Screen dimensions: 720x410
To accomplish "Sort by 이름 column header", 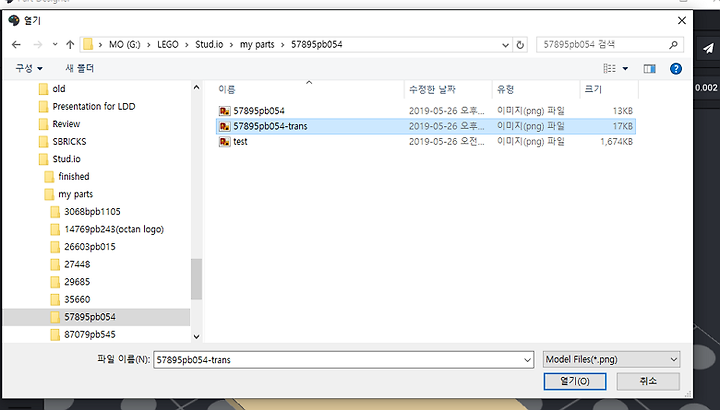I will (x=226, y=90).
